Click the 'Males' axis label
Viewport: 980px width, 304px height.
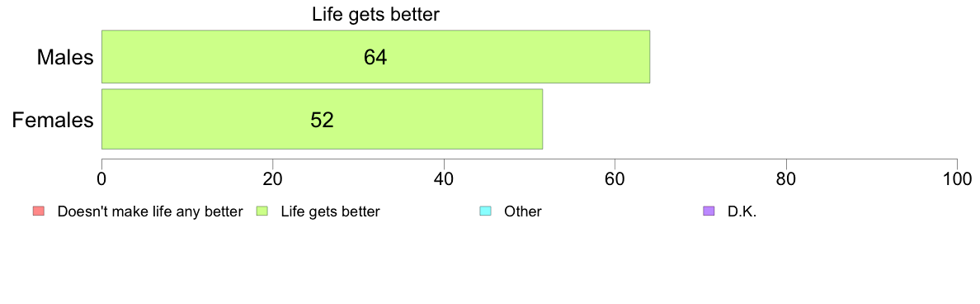tap(65, 58)
